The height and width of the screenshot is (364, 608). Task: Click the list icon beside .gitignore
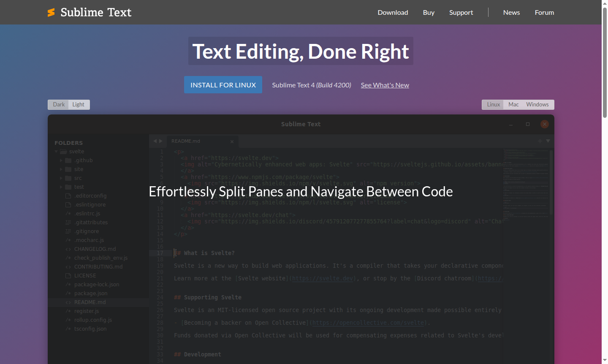(x=68, y=231)
